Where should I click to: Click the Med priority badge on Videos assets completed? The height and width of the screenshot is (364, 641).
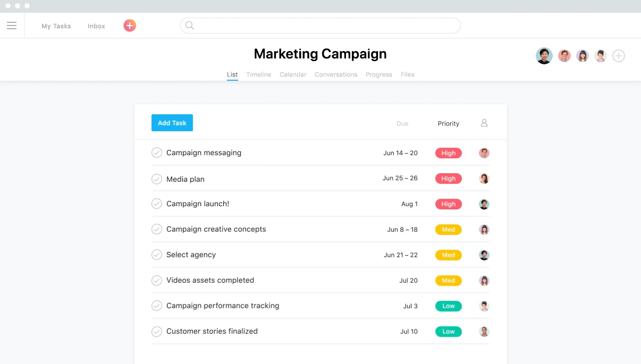448,280
